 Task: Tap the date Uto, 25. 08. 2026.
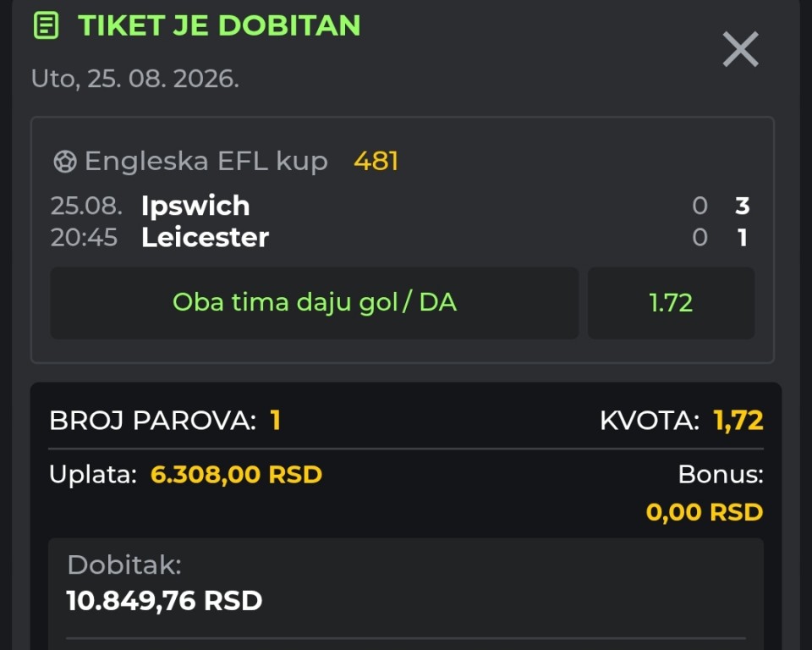135,79
